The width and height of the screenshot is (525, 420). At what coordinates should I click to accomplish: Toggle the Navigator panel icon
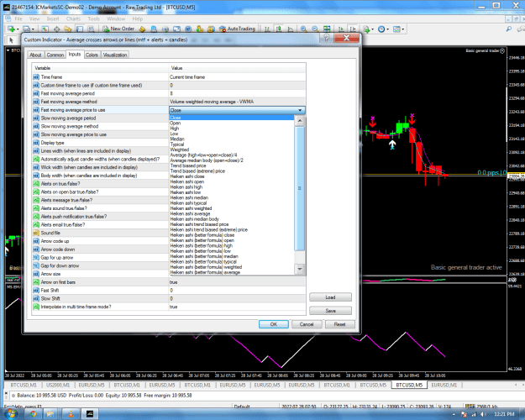coord(68,29)
